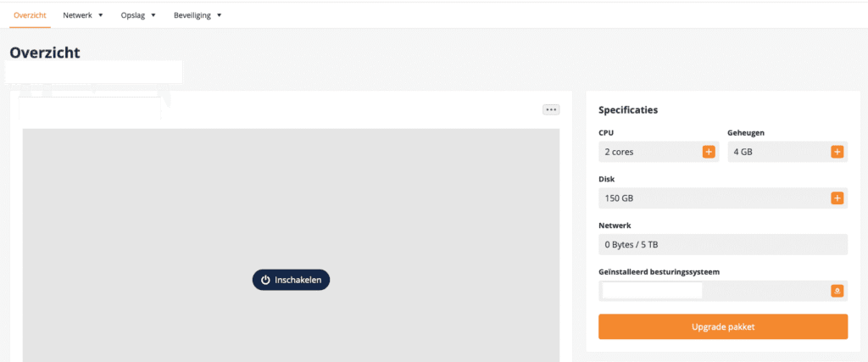The height and width of the screenshot is (362, 868).
Task: Expand the Opslag dropdown arrow
Action: pos(153,15)
